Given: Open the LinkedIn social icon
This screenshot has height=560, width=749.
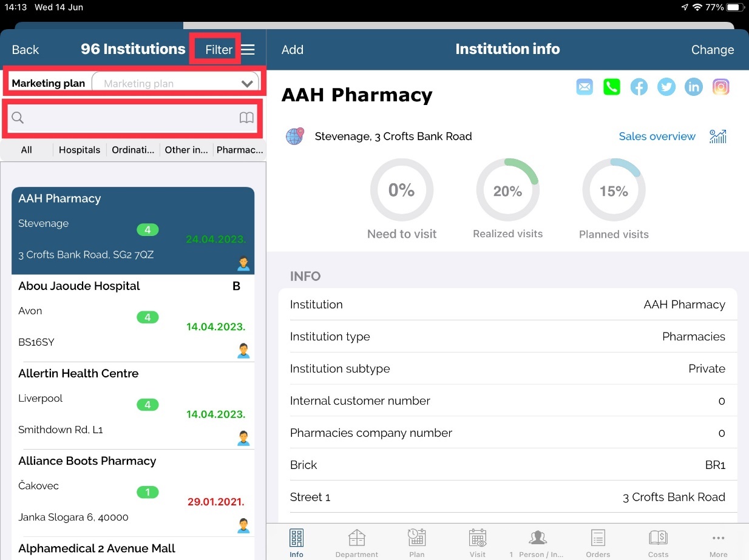Looking at the screenshot, I should [x=693, y=87].
